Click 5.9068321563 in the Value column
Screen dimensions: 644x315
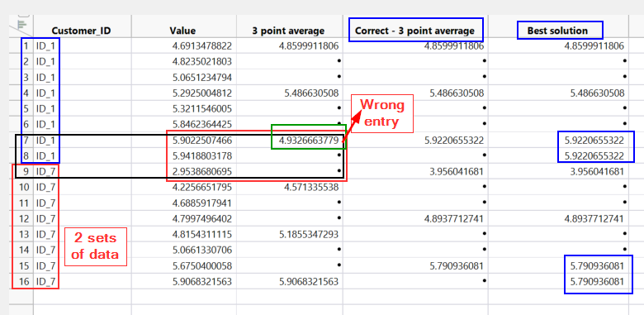202,282
